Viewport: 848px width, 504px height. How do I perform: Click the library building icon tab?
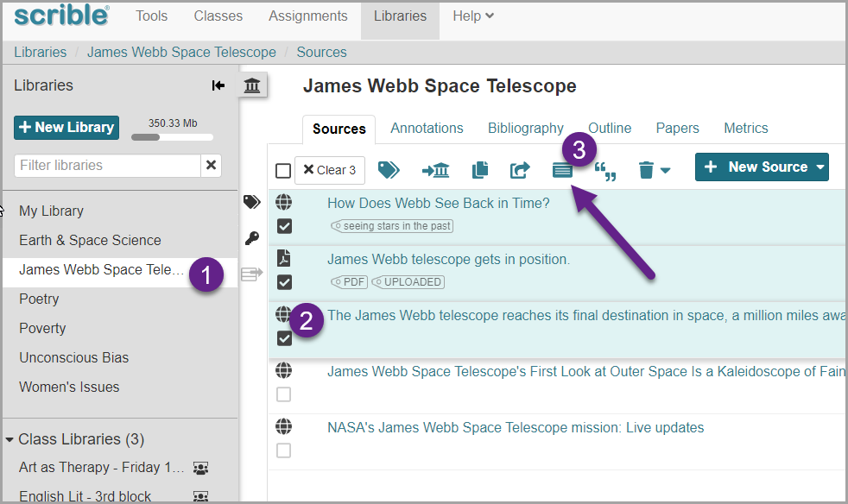(252, 85)
